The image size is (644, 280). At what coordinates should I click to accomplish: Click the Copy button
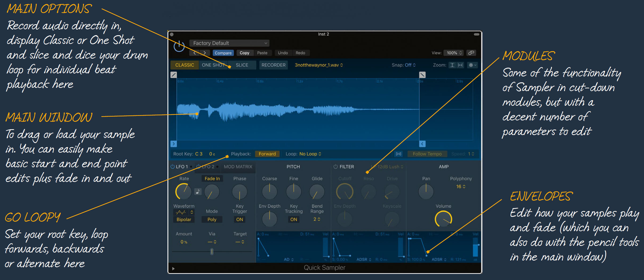click(x=244, y=53)
